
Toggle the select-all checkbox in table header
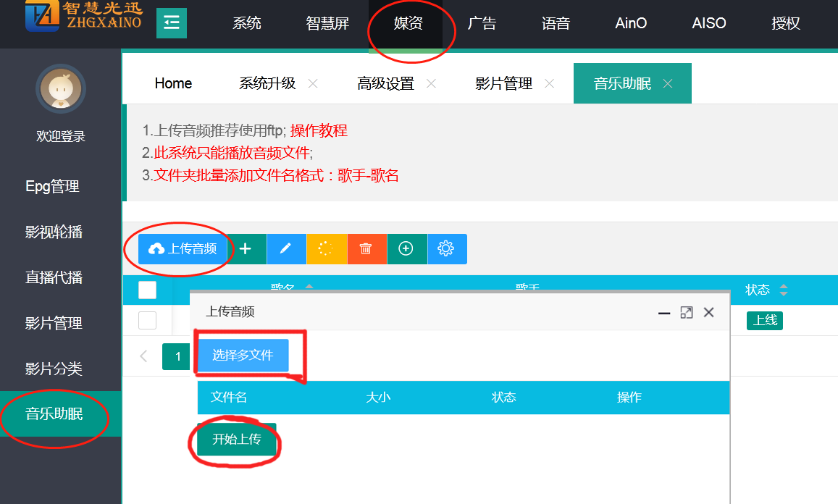(147, 290)
